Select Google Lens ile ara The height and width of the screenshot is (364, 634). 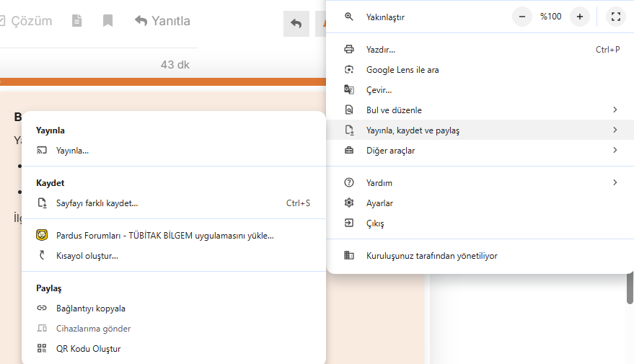point(402,70)
